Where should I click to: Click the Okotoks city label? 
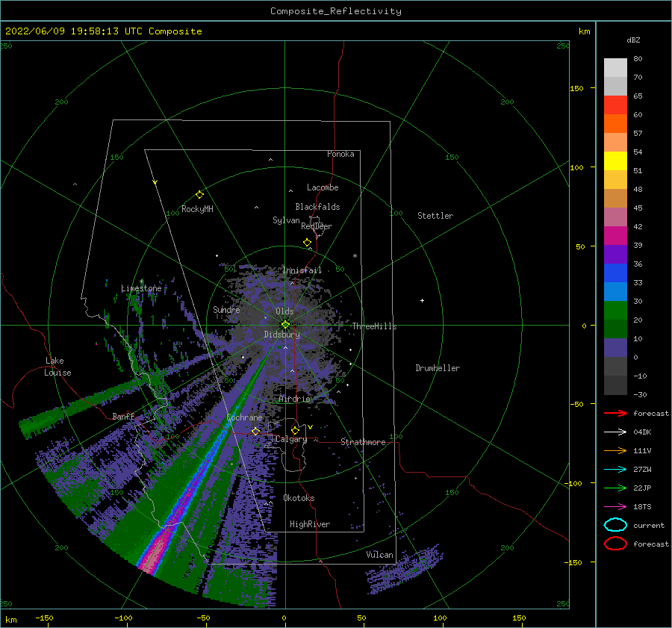(x=299, y=498)
